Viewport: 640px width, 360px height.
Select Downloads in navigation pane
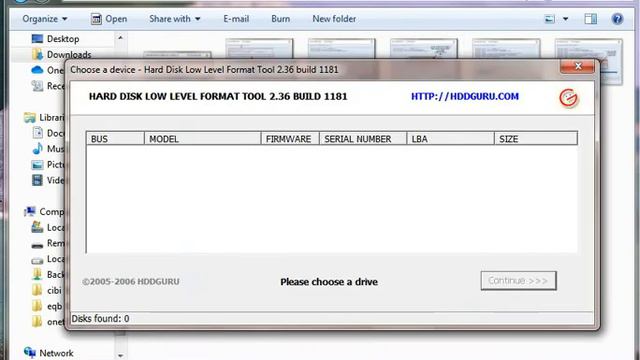coord(61,54)
